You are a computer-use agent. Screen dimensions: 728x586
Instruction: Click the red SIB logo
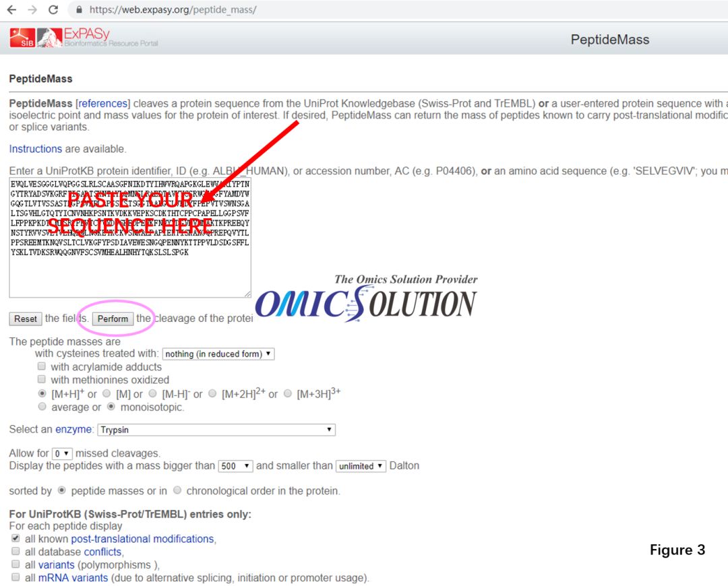(x=22, y=38)
